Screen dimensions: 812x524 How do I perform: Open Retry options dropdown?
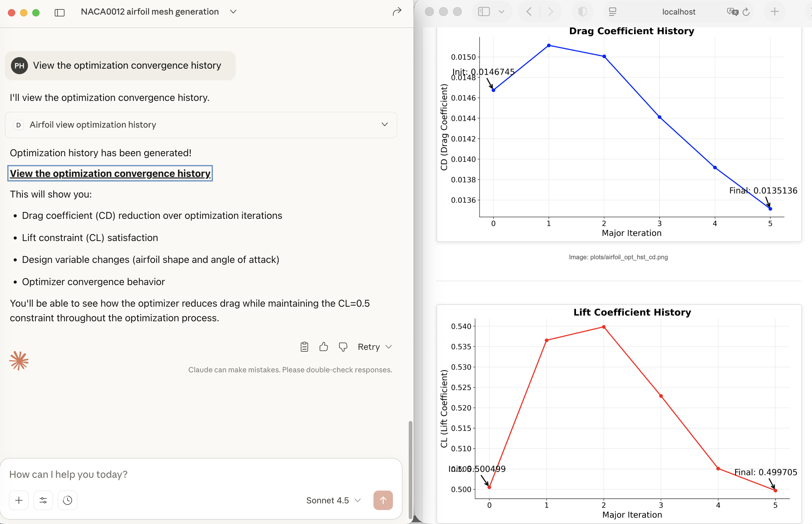pos(389,347)
